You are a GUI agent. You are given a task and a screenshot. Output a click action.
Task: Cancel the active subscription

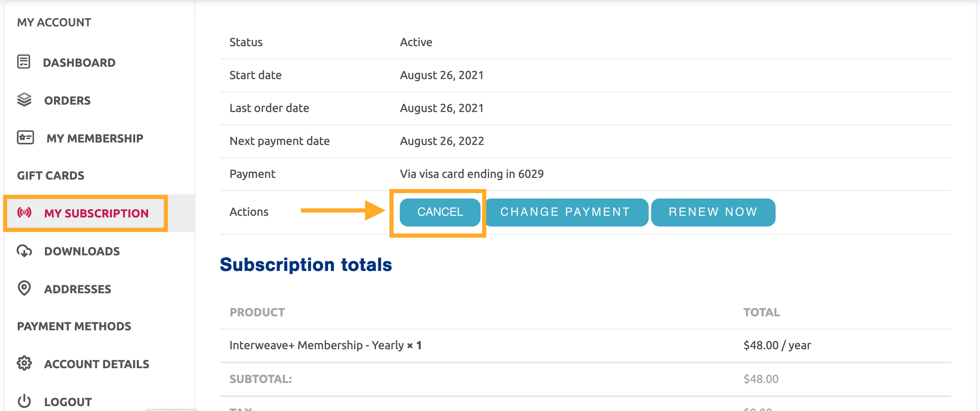(440, 212)
